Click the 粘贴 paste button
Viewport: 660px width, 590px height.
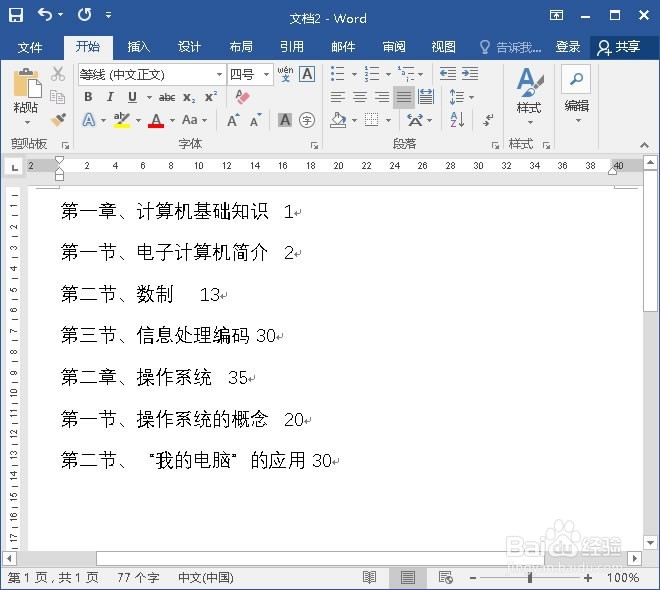pos(26,97)
